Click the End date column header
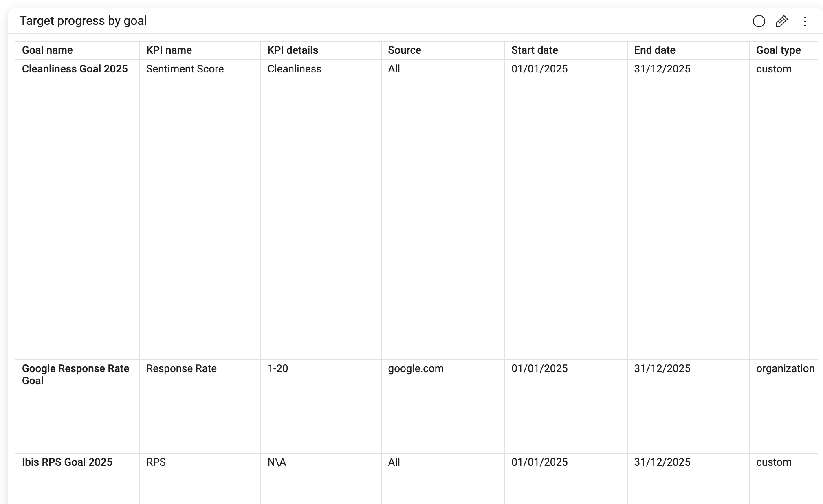This screenshot has height=504, width=823. pos(654,50)
